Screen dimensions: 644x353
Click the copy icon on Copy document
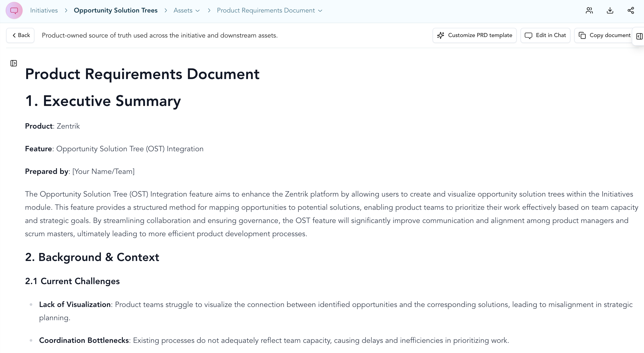(582, 36)
